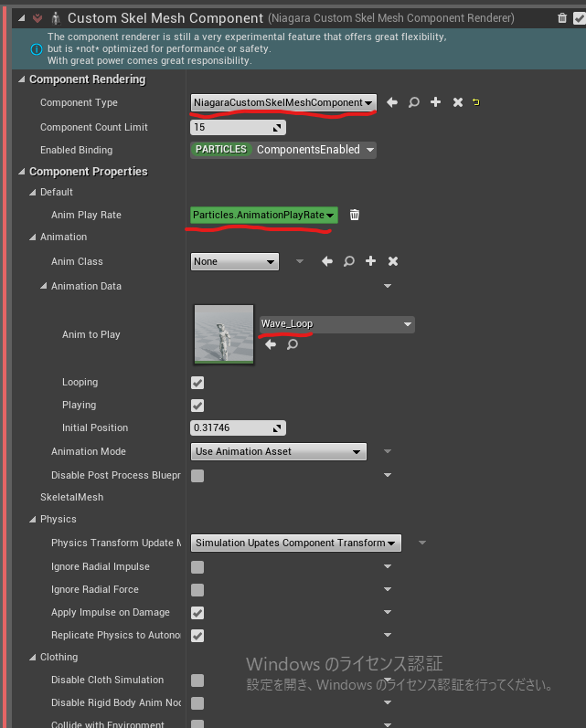Open Physics Transform Update Mode binding arrow
Screen dimensions: 586x728
[x=422, y=543]
